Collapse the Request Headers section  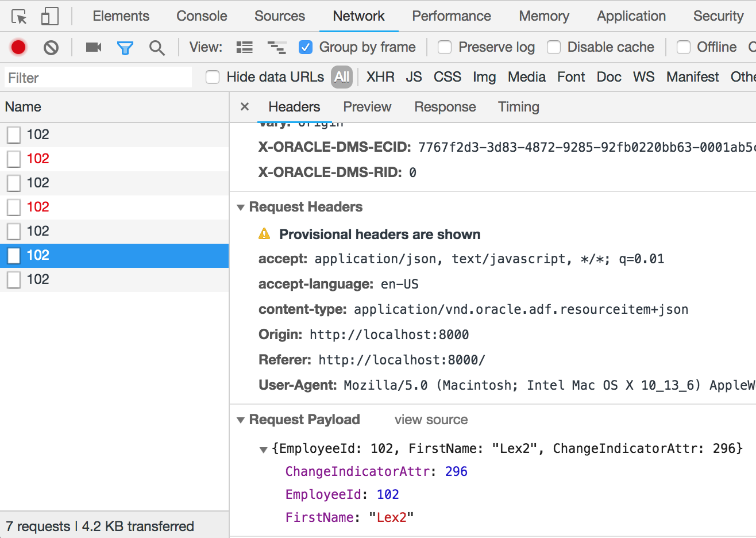[240, 206]
